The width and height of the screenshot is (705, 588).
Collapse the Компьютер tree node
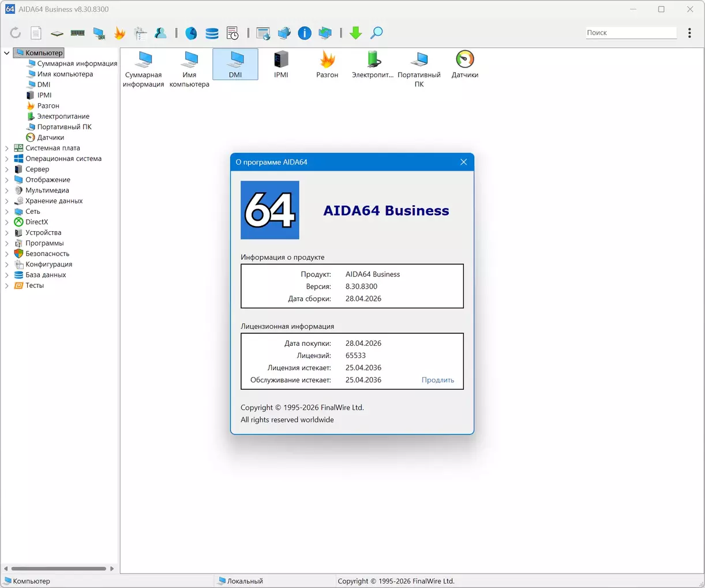click(7, 53)
